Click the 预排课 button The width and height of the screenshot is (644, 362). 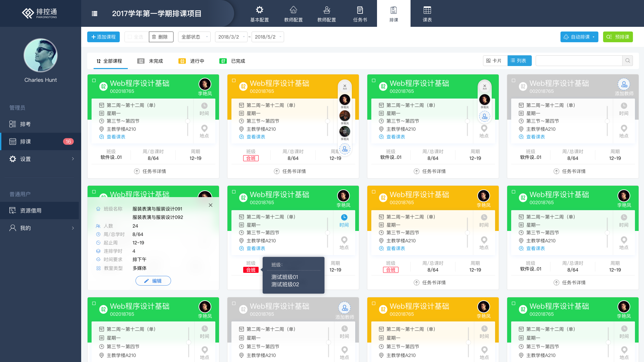tap(618, 37)
